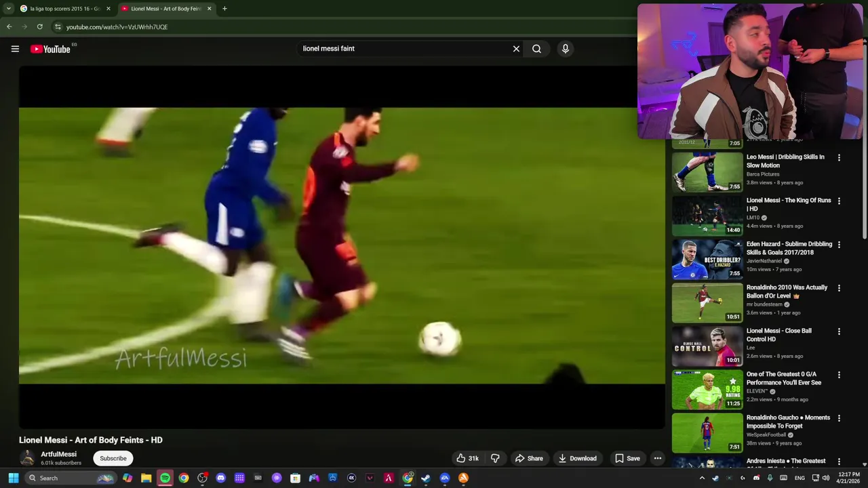Image resolution: width=868 pixels, height=488 pixels.
Task: Click the Download button
Action: pos(578,458)
